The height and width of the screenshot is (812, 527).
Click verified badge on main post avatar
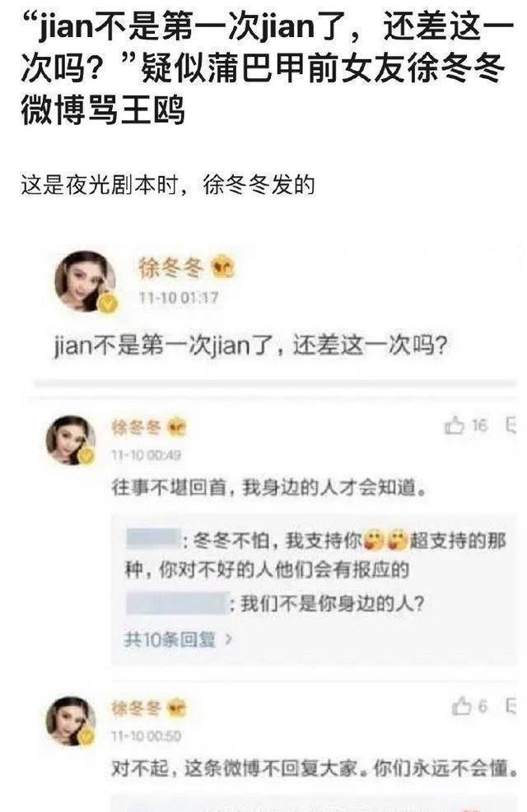tap(108, 303)
